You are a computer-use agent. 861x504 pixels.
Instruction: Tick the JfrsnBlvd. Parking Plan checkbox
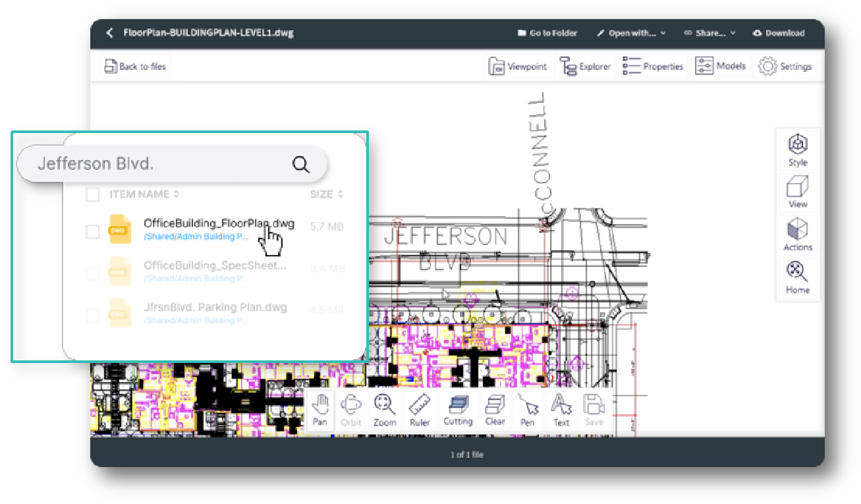tap(93, 315)
